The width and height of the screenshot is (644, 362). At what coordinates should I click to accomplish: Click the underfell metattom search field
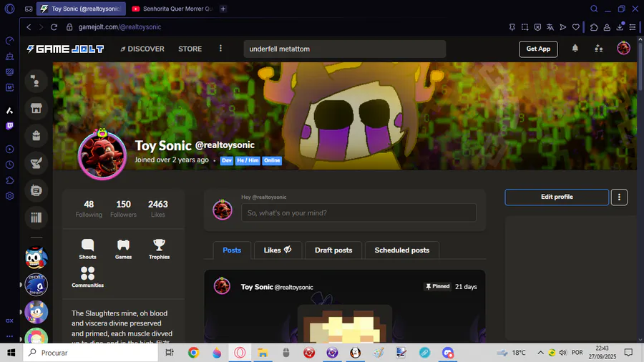[345, 49]
